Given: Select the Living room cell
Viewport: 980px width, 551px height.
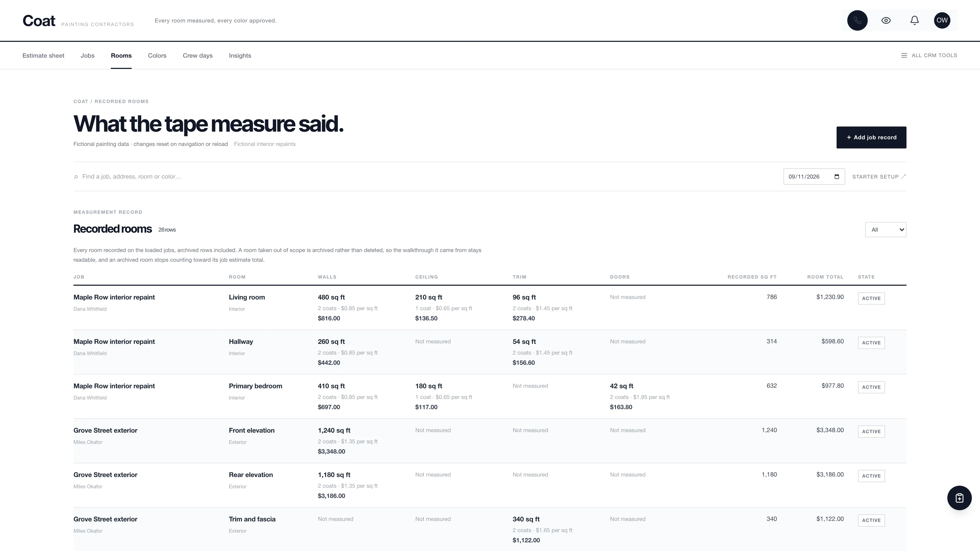Looking at the screenshot, I should tap(247, 297).
